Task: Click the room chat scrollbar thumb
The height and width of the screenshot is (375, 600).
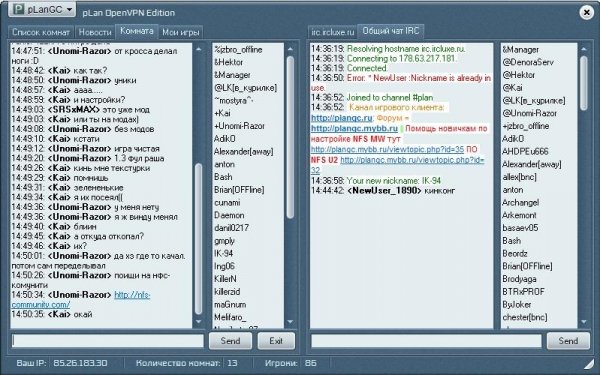Action: (x=199, y=238)
